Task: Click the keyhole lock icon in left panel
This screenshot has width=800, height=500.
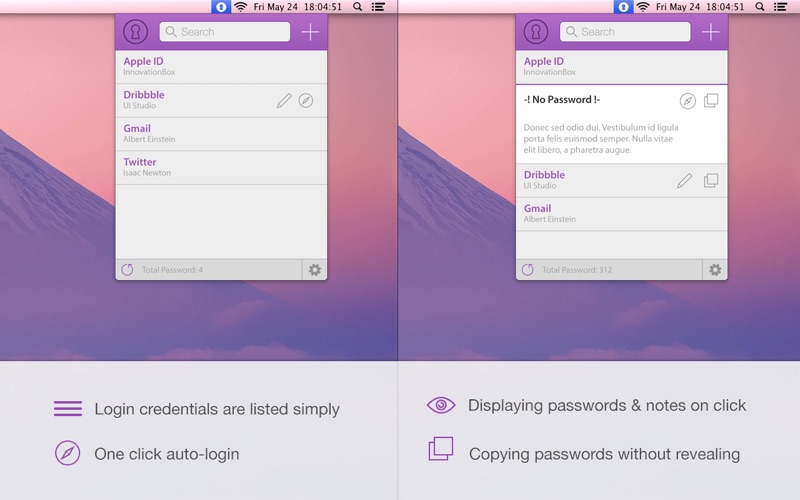Action: pos(135,32)
